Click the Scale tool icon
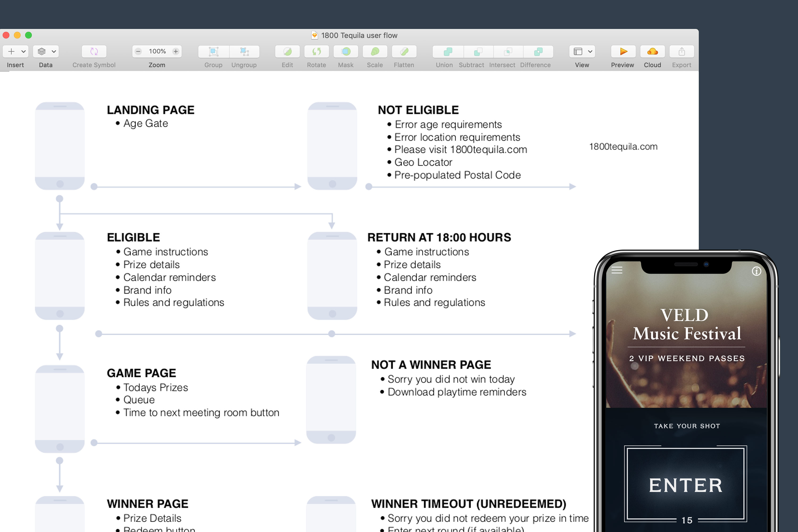 click(x=375, y=52)
